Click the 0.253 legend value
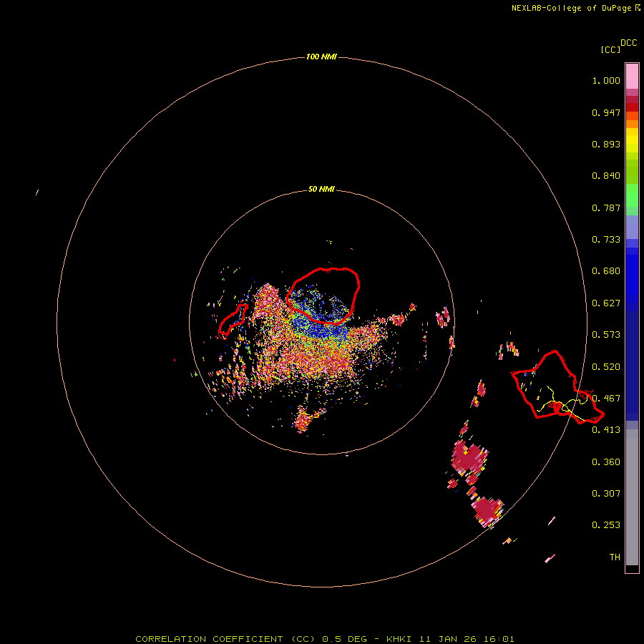The image size is (644, 644). coord(606,525)
